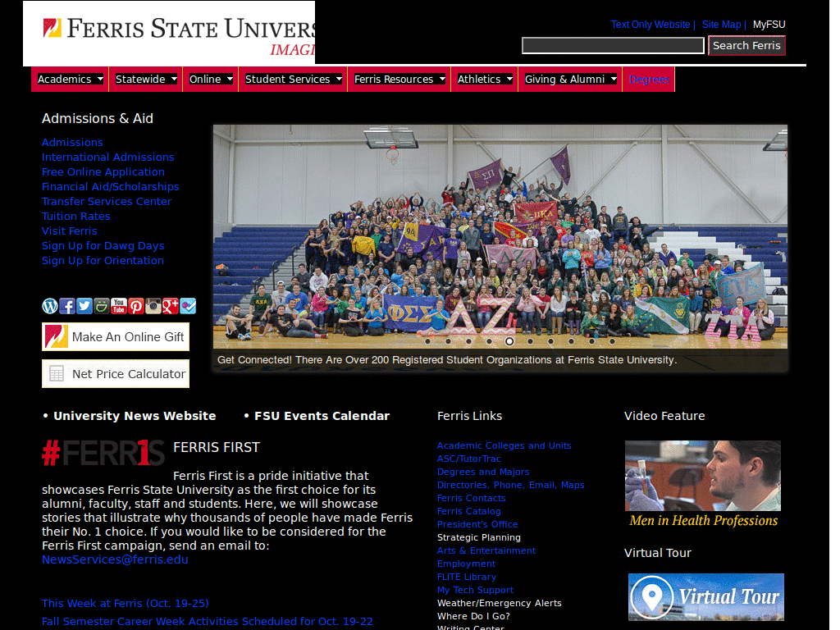Viewport: 840px width, 630px height.
Task: Select the eighth slideshow dot
Action: (571, 341)
